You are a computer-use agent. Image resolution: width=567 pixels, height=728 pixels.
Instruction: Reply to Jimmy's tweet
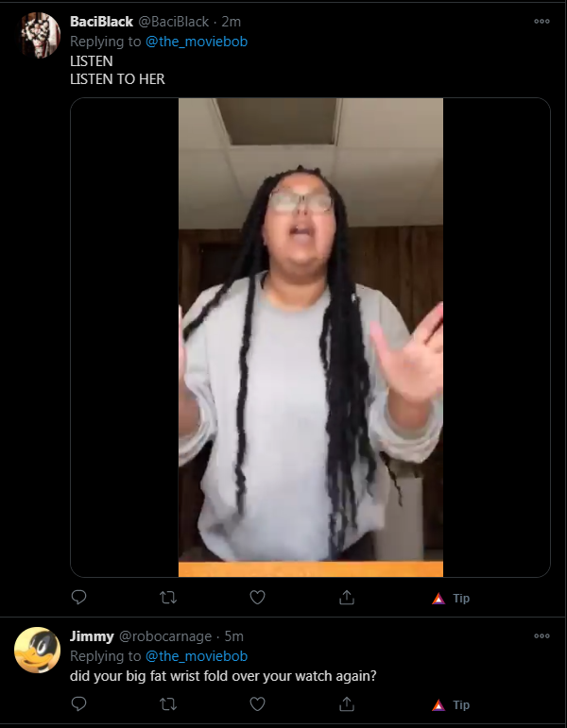pyautogui.click(x=79, y=703)
